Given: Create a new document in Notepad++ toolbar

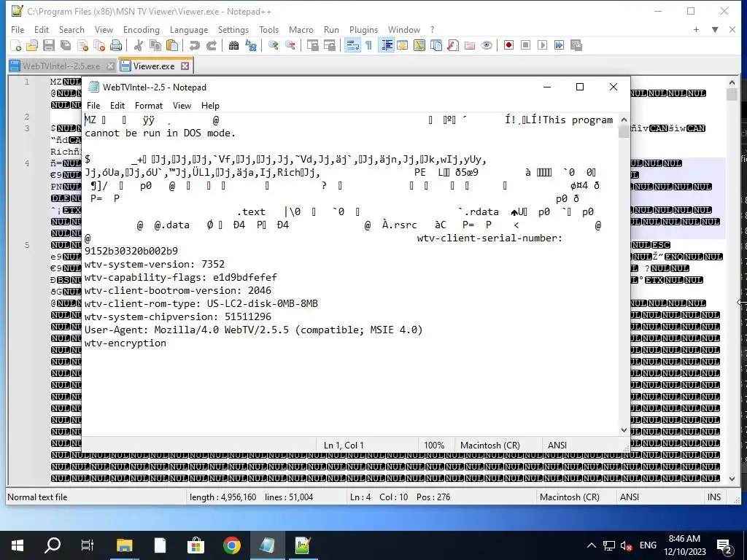Looking at the screenshot, I should (x=16, y=45).
